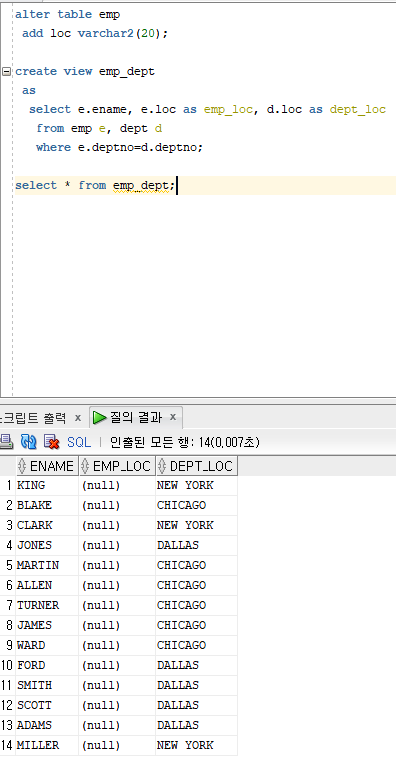Select the 질의 결과 tab
The image size is (396, 766).
point(136,418)
